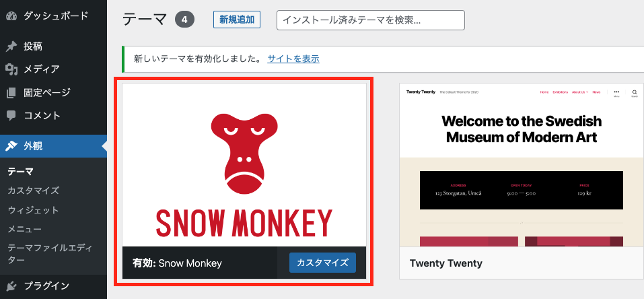The width and height of the screenshot is (644, 299).
Task: Click the 外観 paintbrush icon
Action: 11,146
